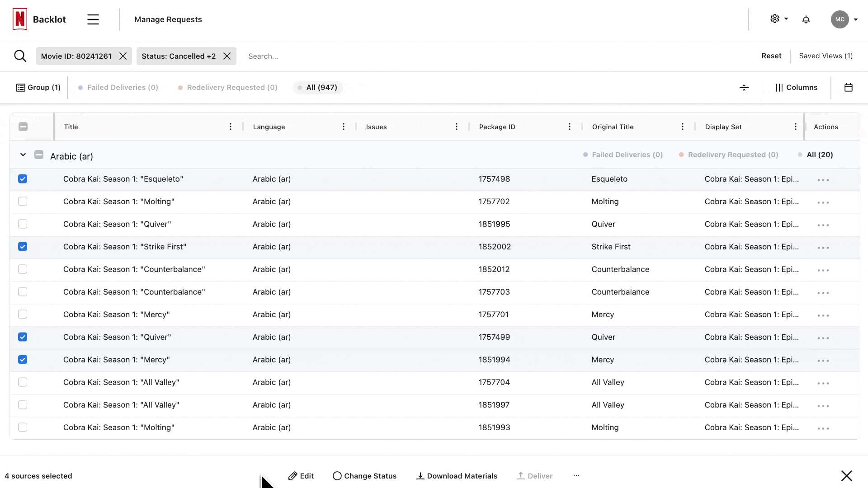868x488 pixels.
Task: Collapse the Arabic (ar) group
Action: tap(23, 155)
